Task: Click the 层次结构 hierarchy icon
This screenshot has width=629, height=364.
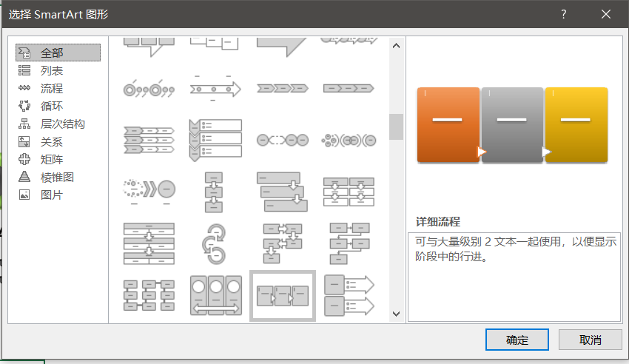Action: [24, 124]
